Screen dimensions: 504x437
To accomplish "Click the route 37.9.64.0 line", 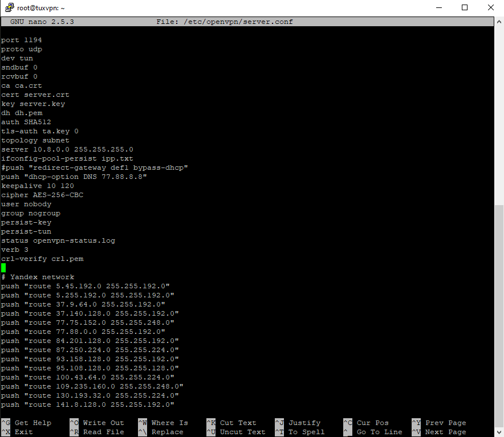I will pyautogui.click(x=83, y=304).
